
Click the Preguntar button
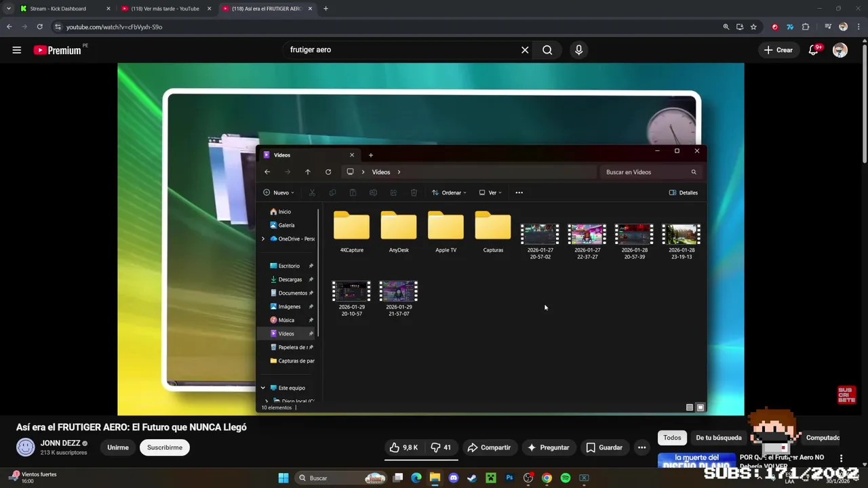[x=548, y=447]
